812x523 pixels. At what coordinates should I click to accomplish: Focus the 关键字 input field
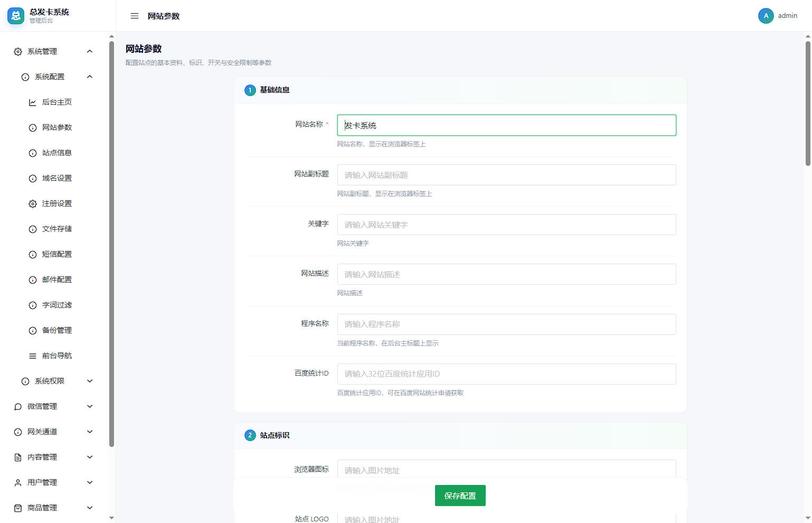(506, 225)
